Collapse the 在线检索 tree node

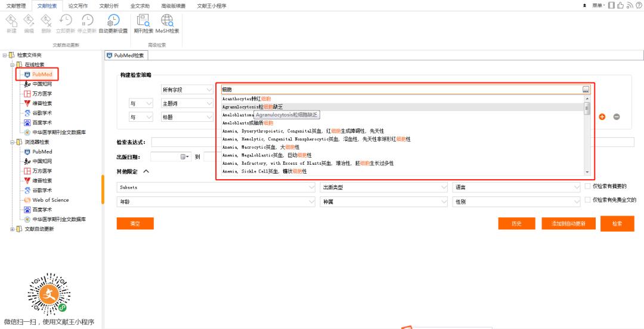click(x=13, y=64)
